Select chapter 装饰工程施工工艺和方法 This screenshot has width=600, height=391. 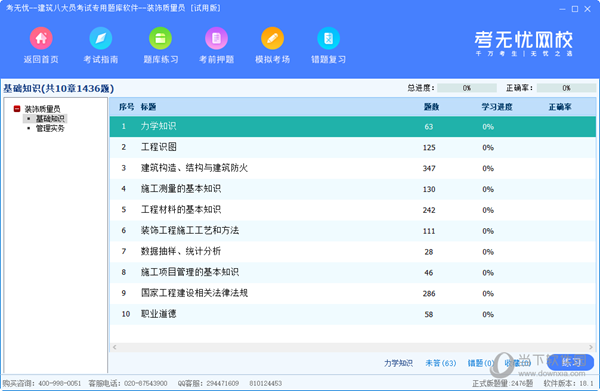point(352,231)
